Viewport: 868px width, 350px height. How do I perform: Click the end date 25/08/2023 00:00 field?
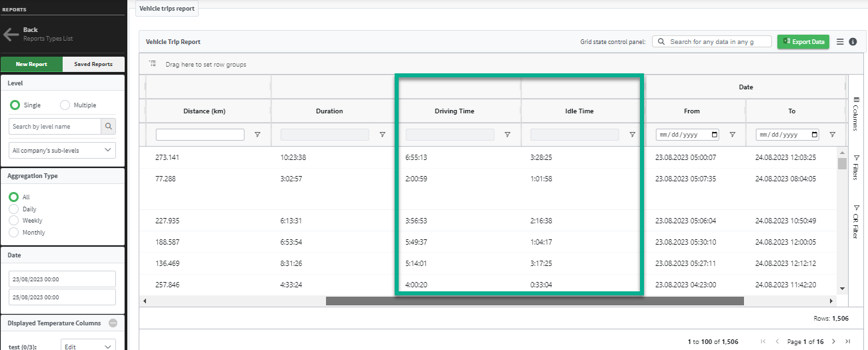63,297
